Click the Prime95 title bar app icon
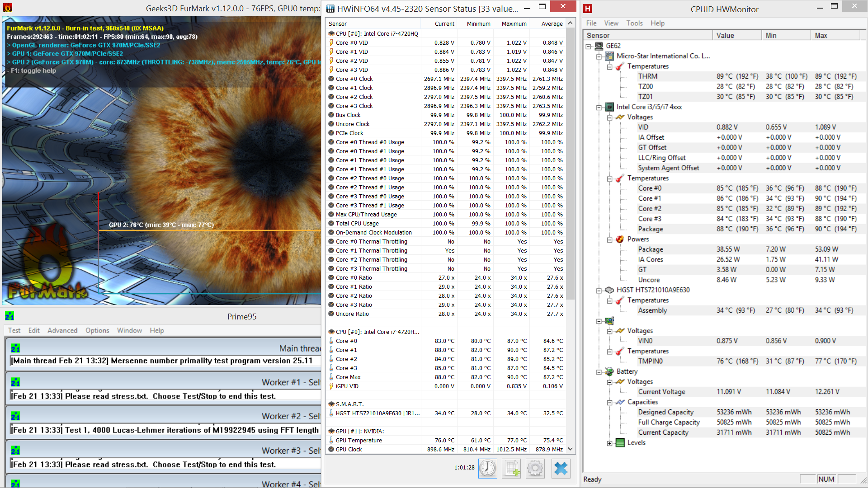This screenshot has height=488, width=868. coord(9,316)
